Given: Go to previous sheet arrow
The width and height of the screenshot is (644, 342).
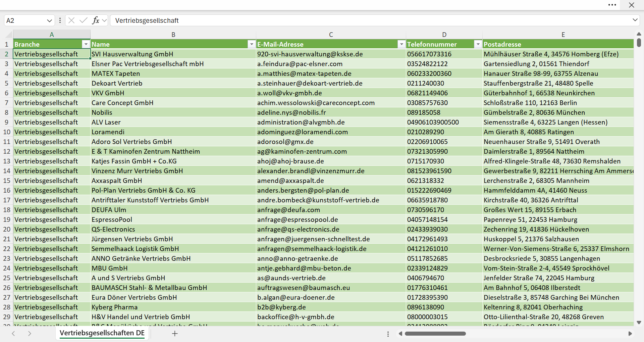Looking at the screenshot, I should pos(13,333).
